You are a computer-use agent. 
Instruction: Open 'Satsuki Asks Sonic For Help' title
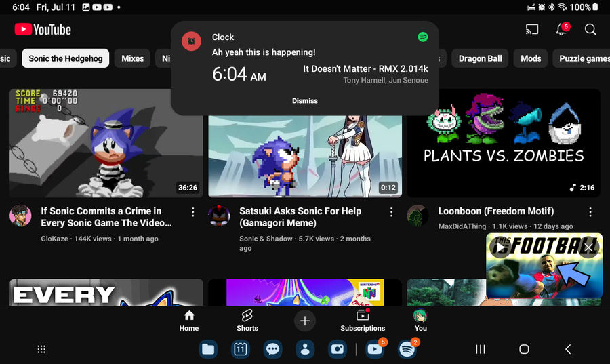pos(300,217)
